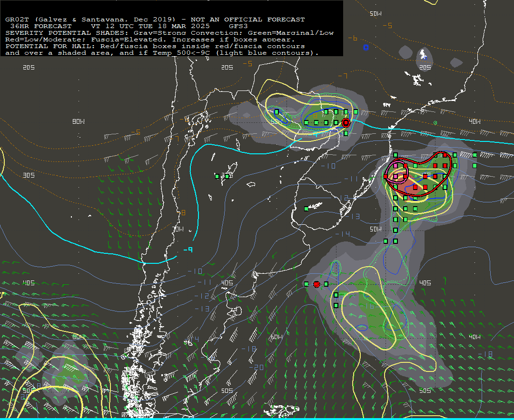Click the orange '-8' contour label
Image resolution: width=514 pixels, height=420 pixels.
[181, 213]
